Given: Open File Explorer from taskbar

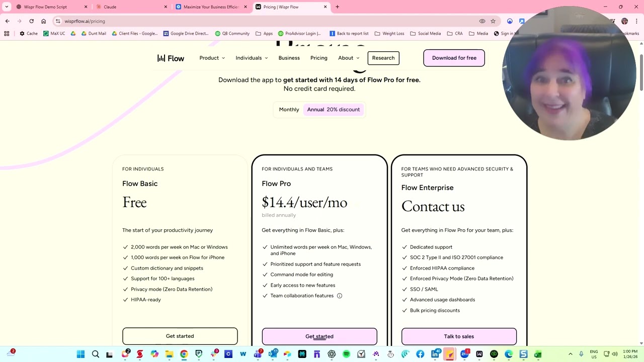Looking at the screenshot, I should (x=169, y=354).
